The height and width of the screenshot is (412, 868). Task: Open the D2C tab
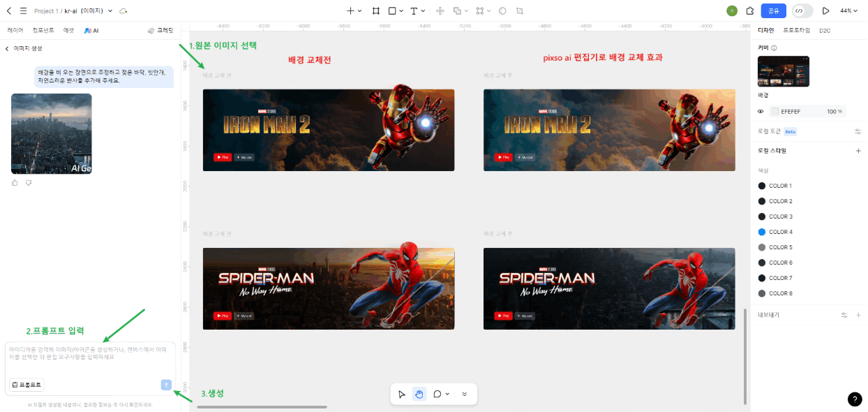click(825, 31)
